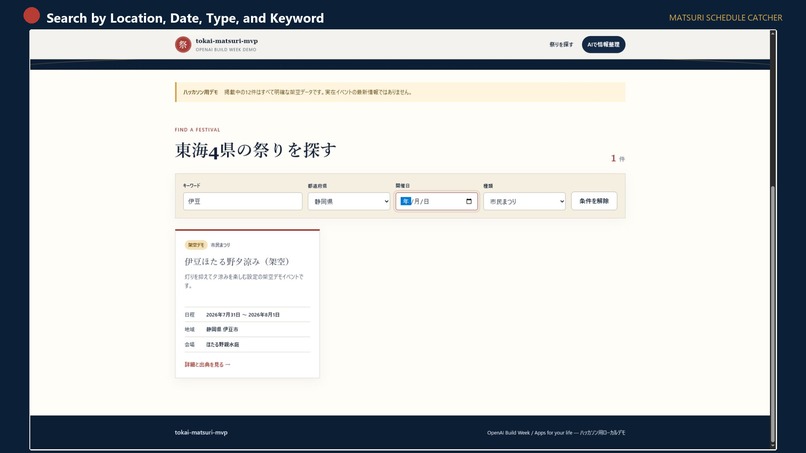Click the 架空デモ badge on the card
806x453 pixels.
point(196,245)
